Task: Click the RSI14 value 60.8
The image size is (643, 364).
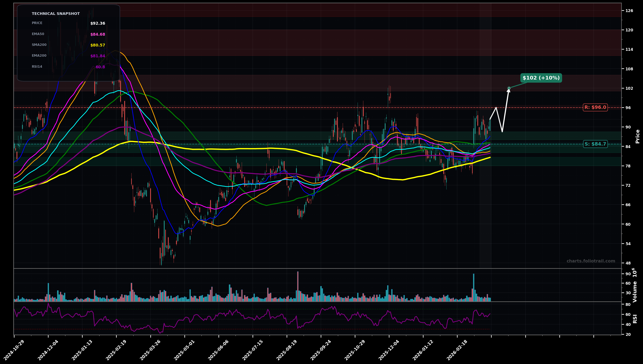Action: 100,67
